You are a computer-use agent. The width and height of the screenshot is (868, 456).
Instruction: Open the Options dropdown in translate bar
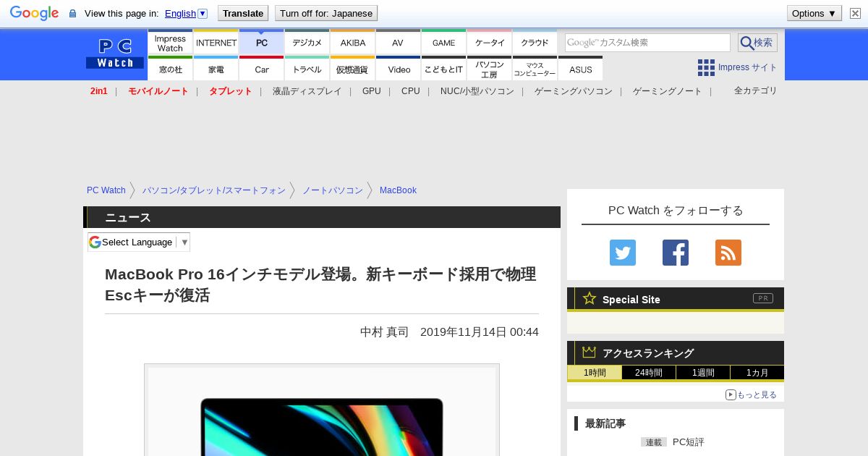tap(814, 13)
